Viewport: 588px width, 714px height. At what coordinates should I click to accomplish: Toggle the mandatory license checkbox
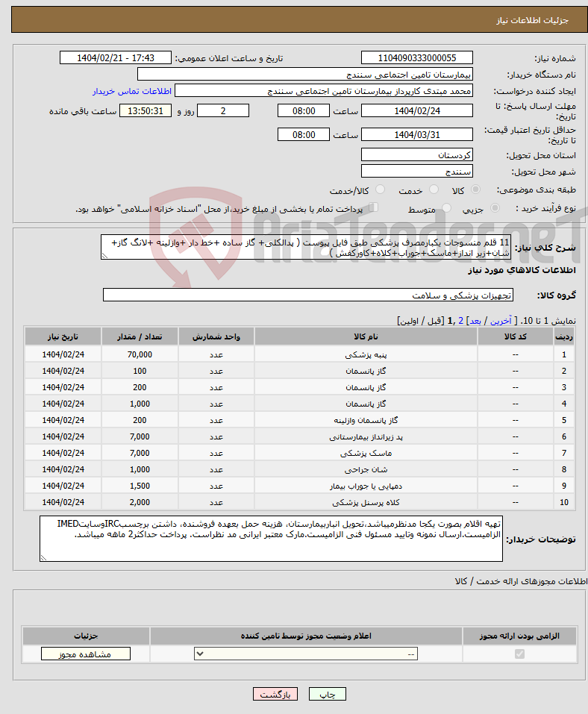click(519, 654)
